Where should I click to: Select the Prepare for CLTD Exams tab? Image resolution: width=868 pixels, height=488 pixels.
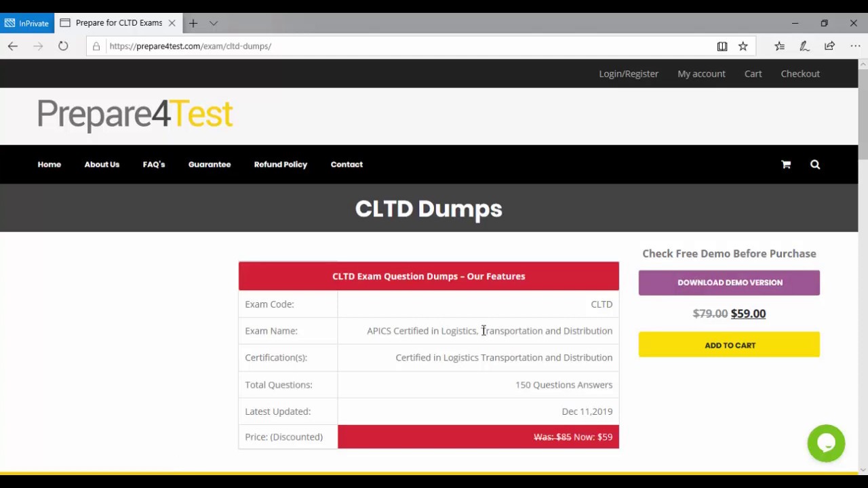click(118, 23)
